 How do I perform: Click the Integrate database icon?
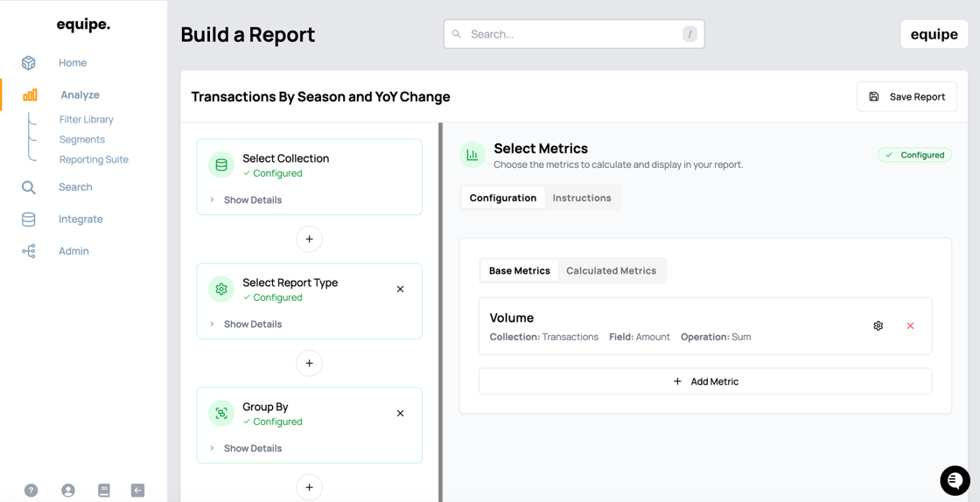[28, 220]
